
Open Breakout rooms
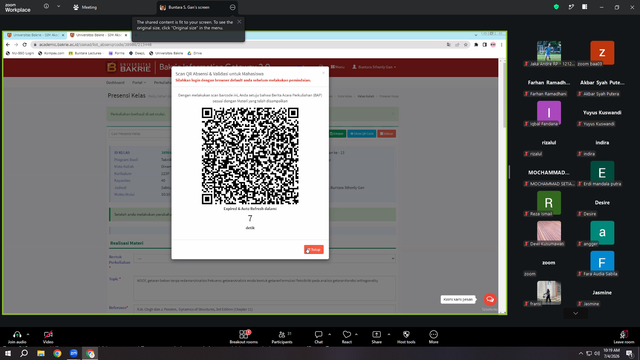[x=244, y=337]
